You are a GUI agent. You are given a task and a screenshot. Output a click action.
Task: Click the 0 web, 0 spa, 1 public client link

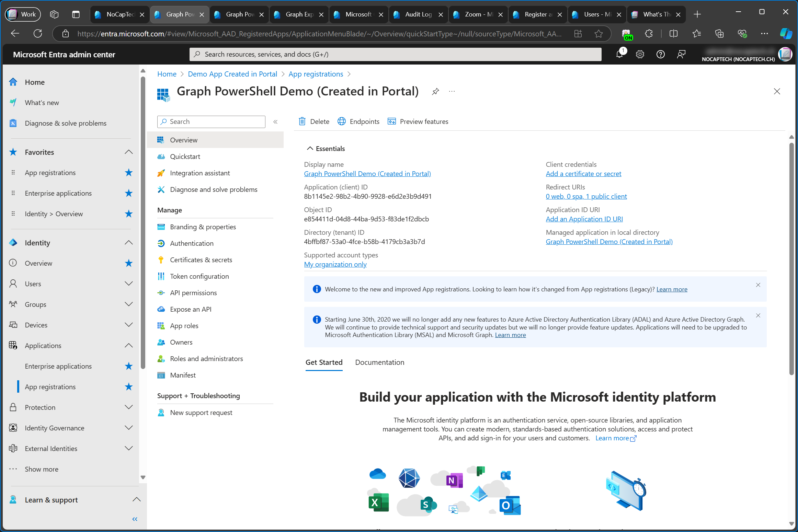[586, 196]
